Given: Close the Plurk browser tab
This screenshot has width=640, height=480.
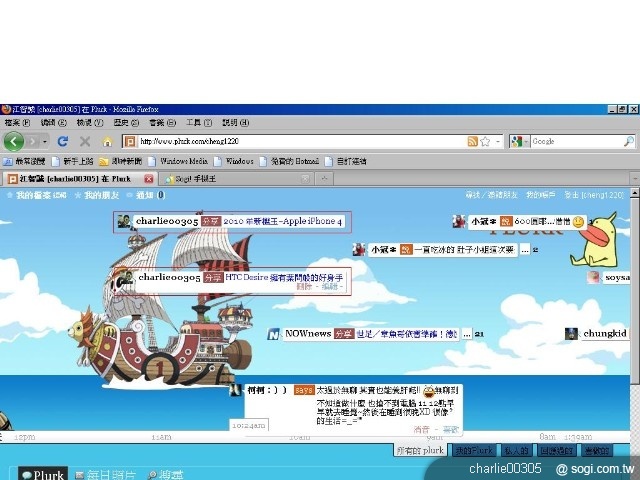Looking at the screenshot, I should click(151, 179).
